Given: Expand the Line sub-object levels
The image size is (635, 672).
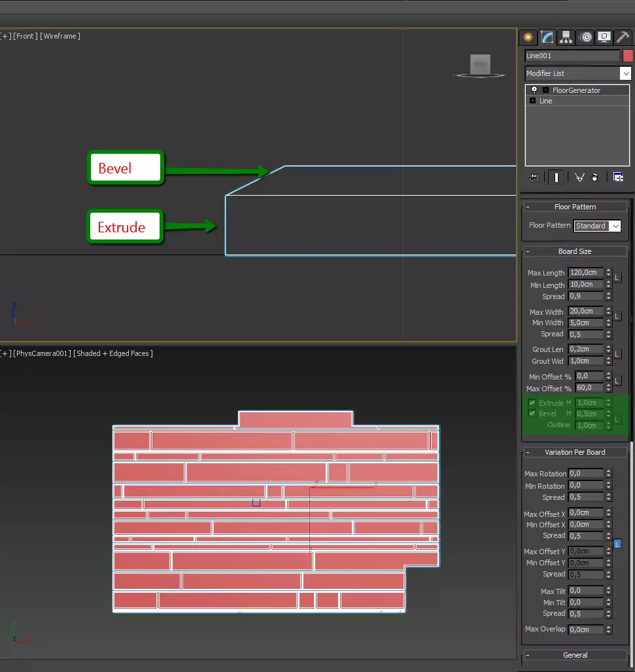Looking at the screenshot, I should 533,101.
